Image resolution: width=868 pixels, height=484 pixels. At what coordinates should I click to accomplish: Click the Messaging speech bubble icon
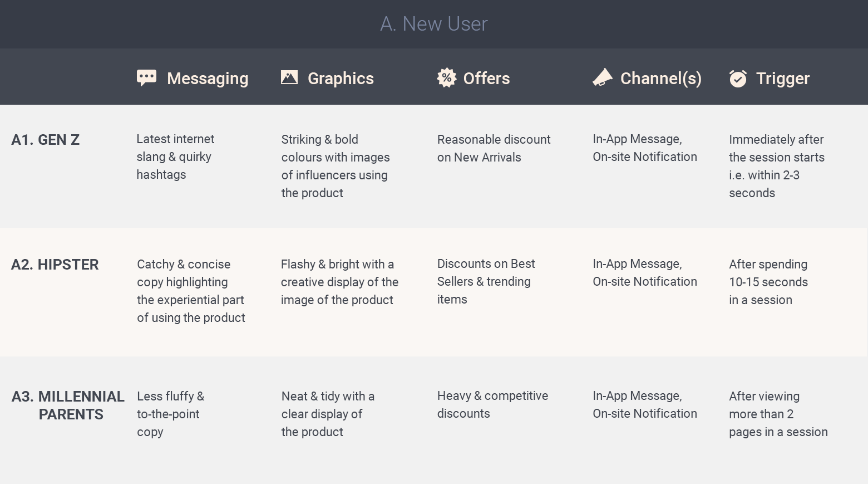click(146, 78)
